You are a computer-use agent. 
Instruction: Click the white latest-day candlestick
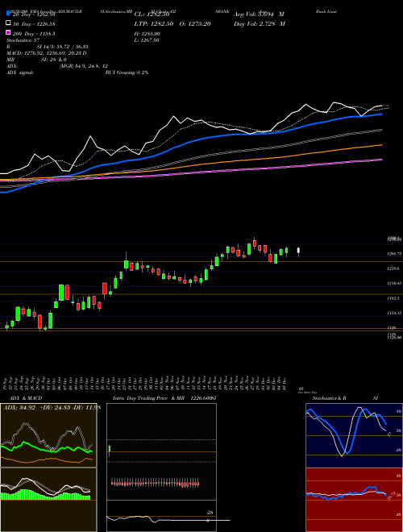click(x=298, y=251)
